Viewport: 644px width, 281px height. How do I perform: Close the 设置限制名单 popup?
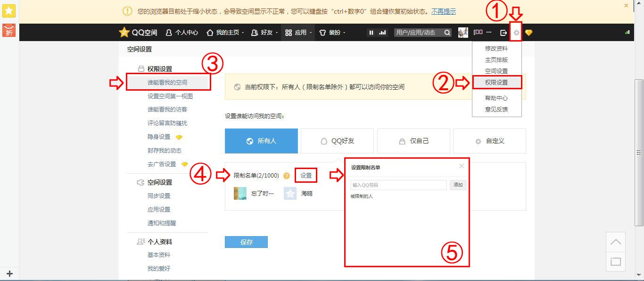click(462, 166)
